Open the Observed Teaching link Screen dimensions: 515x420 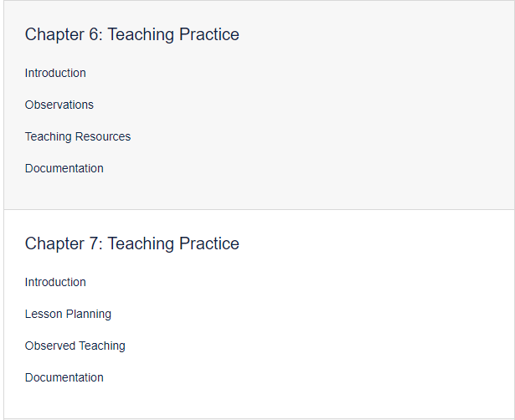coord(75,346)
